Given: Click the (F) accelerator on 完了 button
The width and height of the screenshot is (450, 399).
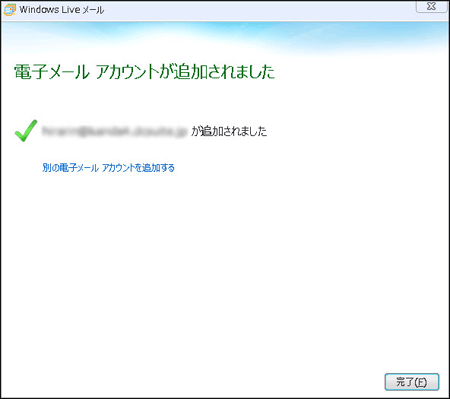Looking at the screenshot, I should coord(420,382).
